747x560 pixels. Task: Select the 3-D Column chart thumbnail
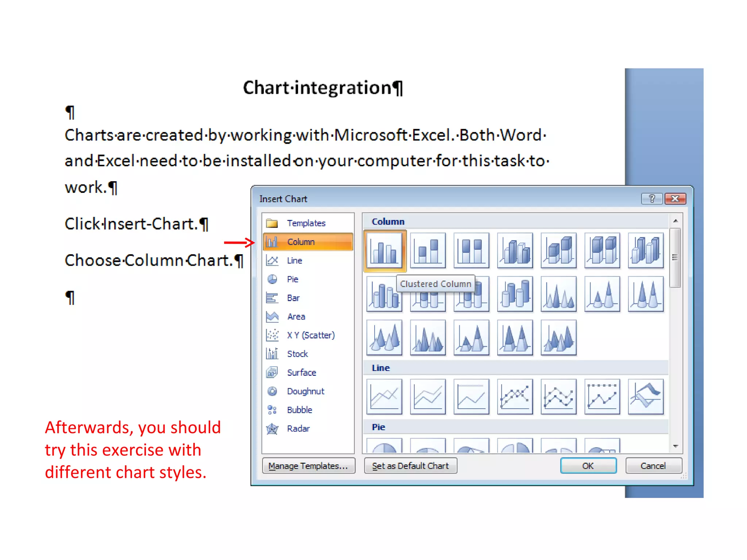pos(646,250)
